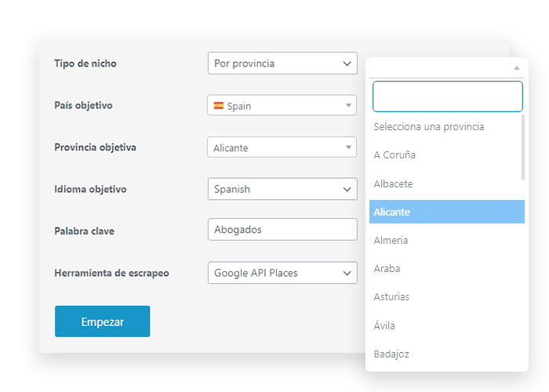
Task: Click the province search box
Action: [x=448, y=96]
